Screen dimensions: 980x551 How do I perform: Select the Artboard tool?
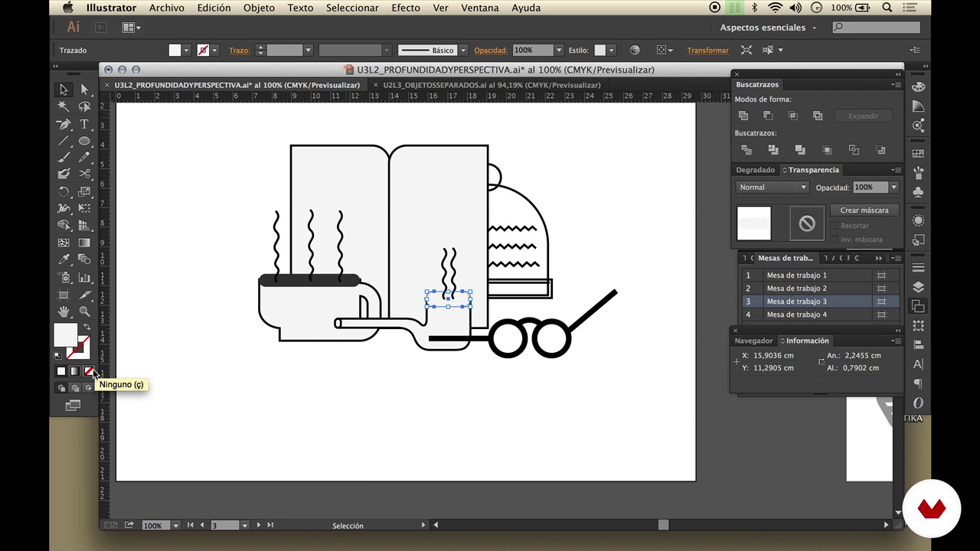64,295
